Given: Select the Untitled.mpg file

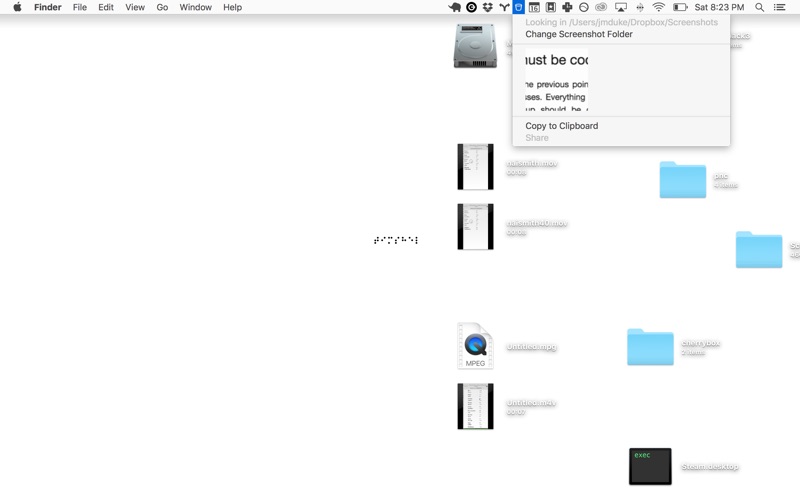Looking at the screenshot, I should (x=475, y=346).
